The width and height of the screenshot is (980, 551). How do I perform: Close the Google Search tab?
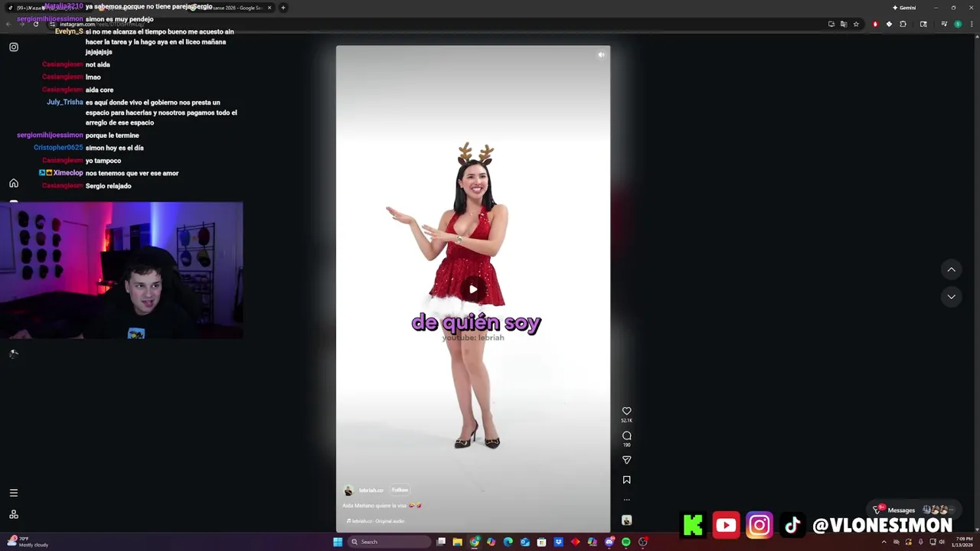(x=269, y=8)
